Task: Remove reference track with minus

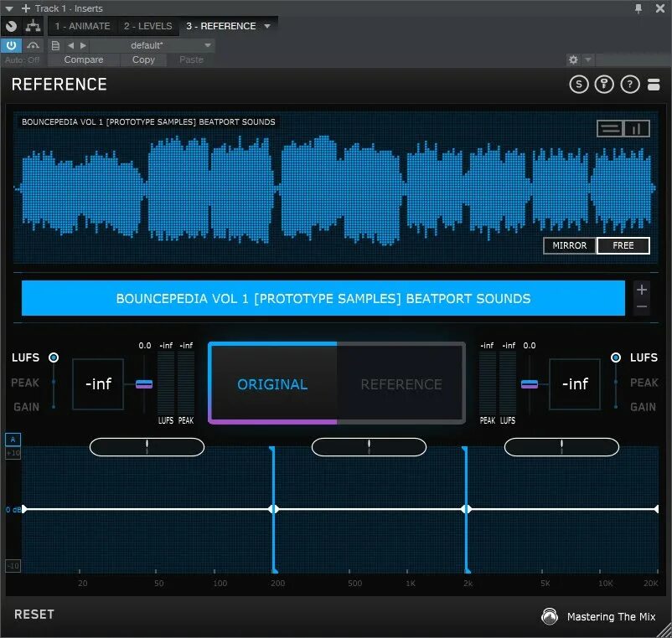Action: click(x=642, y=306)
